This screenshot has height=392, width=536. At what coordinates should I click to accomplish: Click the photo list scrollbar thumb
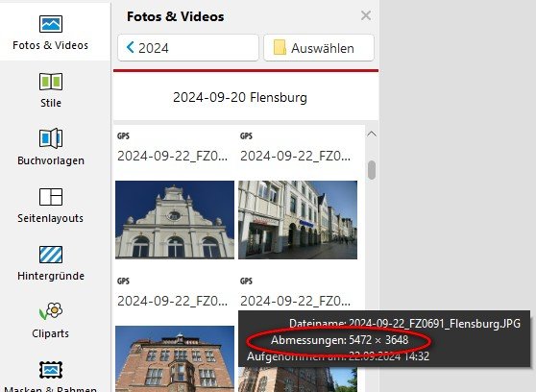click(372, 170)
